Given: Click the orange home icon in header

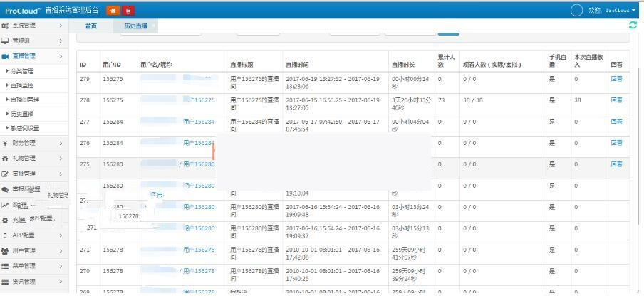Looking at the screenshot, I should (x=113, y=10).
